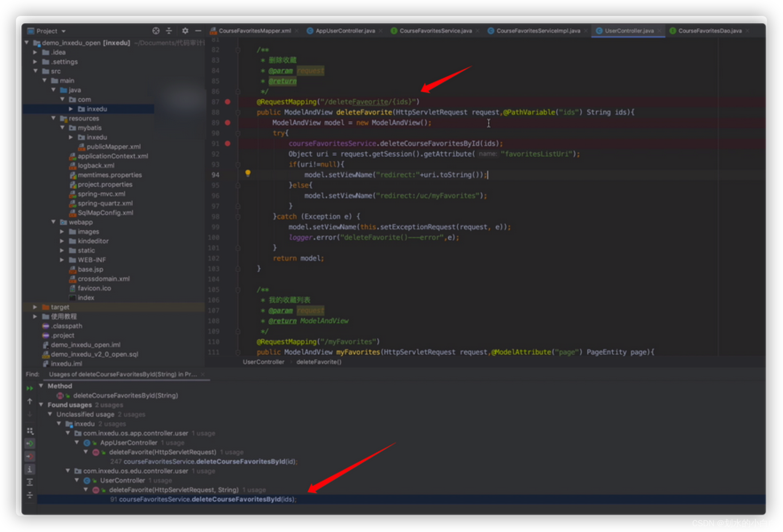Click the locate/select opened file target icon

pos(156,31)
